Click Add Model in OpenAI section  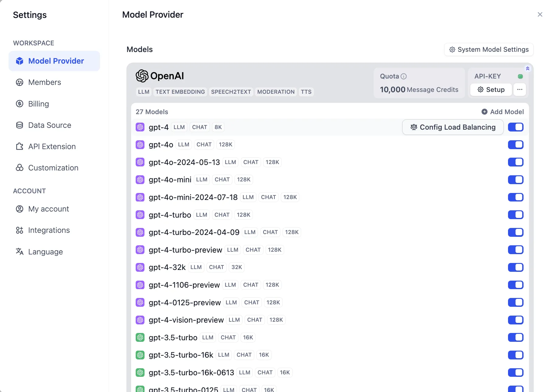(x=503, y=112)
